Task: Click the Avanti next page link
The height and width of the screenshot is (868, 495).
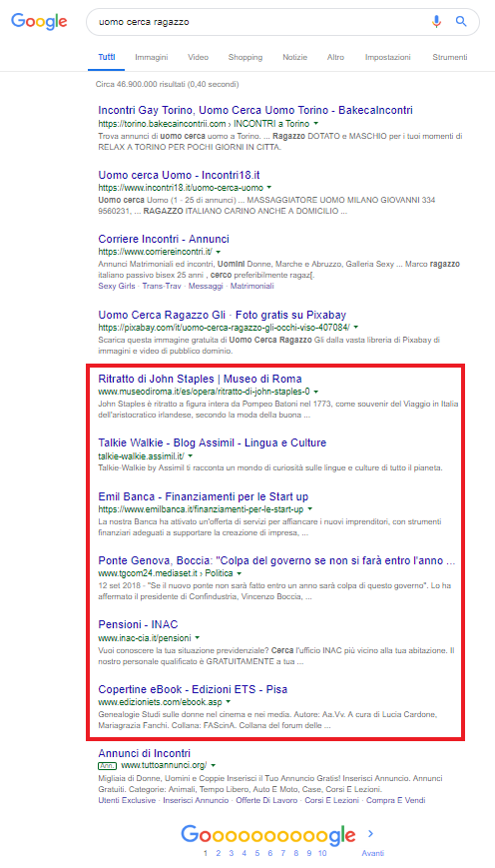Action: coord(373,853)
